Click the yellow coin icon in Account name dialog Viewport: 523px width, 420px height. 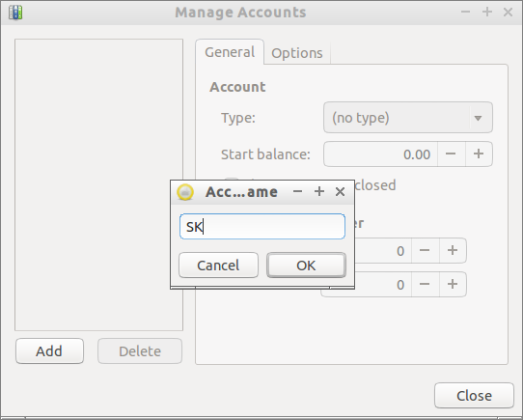(185, 192)
